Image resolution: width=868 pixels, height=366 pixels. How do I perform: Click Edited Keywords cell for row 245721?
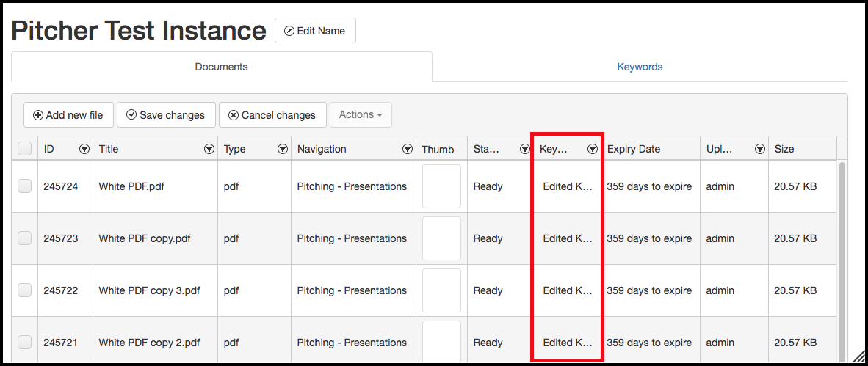(567, 343)
